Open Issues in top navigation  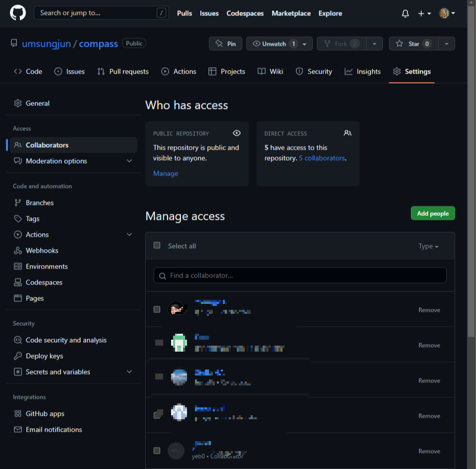pyautogui.click(x=209, y=13)
